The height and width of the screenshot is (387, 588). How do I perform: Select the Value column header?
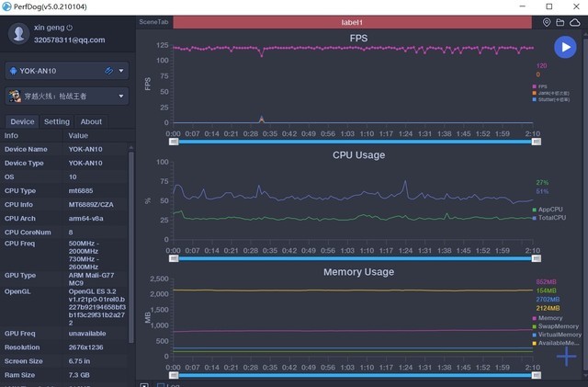(x=78, y=135)
